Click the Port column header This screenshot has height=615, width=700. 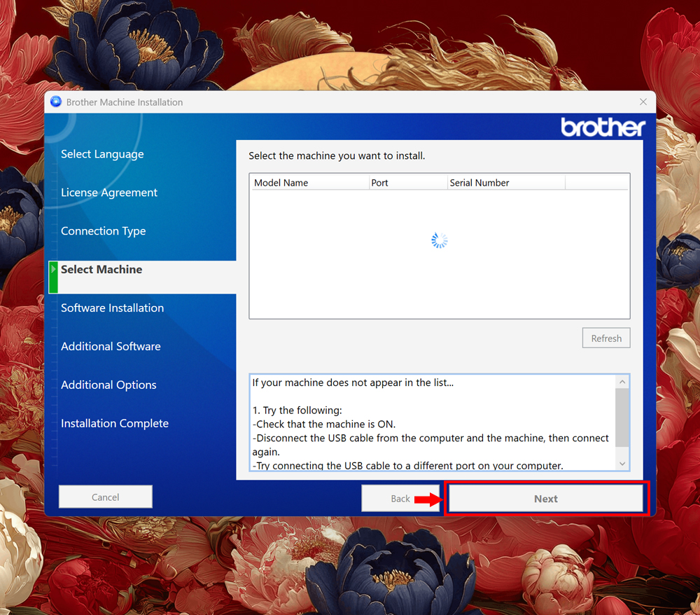click(407, 183)
